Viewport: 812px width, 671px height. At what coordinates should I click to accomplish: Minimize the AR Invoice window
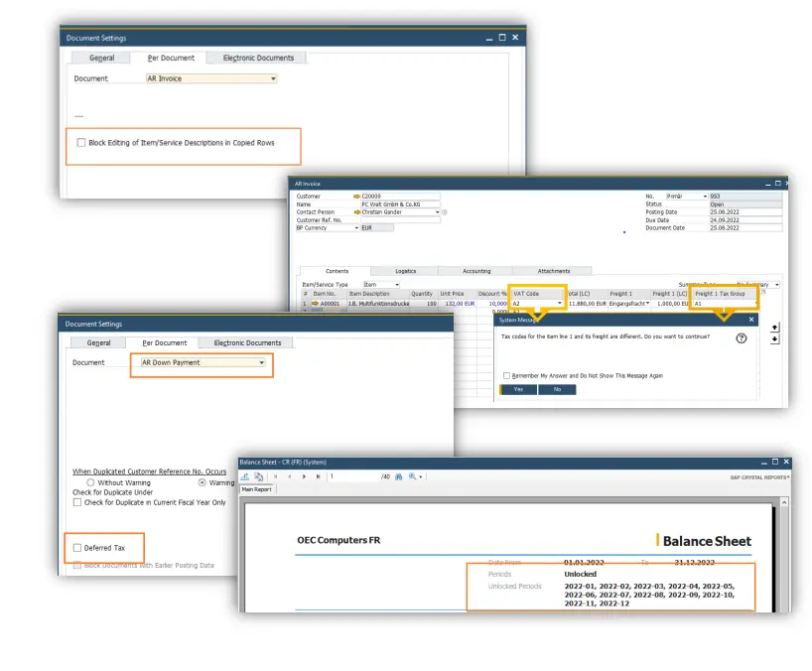point(767,184)
